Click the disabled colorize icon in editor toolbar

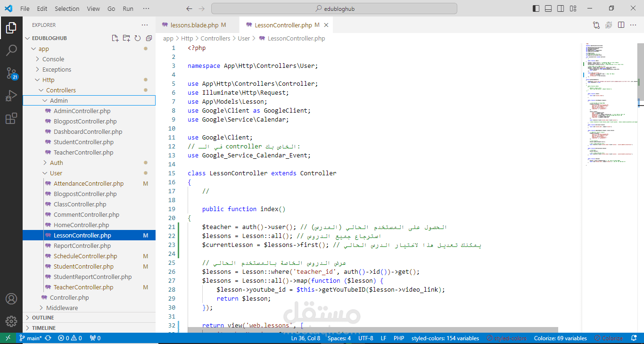point(609,25)
